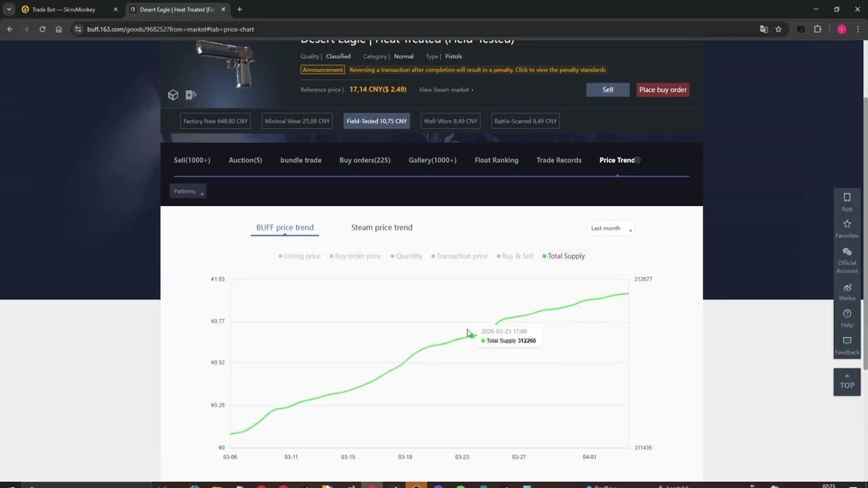Screen dimensions: 868x488
Task: Open the Weibo icon in sidebar
Action: click(847, 291)
